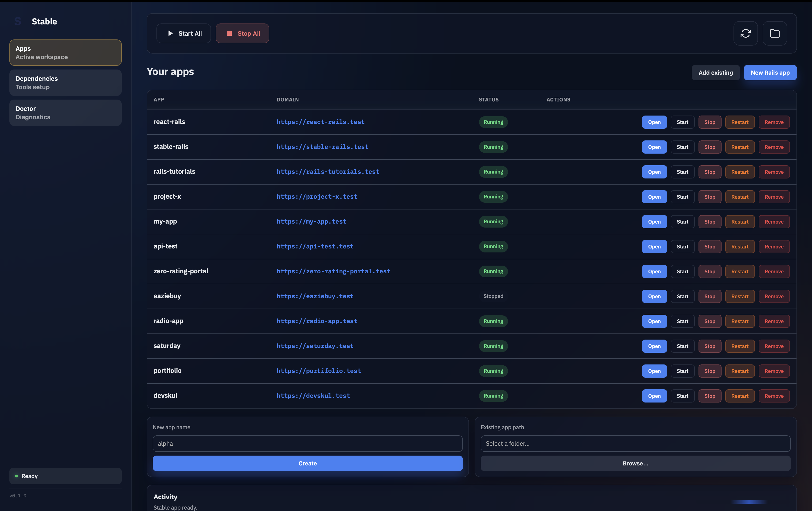This screenshot has width=812, height=511.
Task: Click the New app name input field
Action: pos(308,444)
